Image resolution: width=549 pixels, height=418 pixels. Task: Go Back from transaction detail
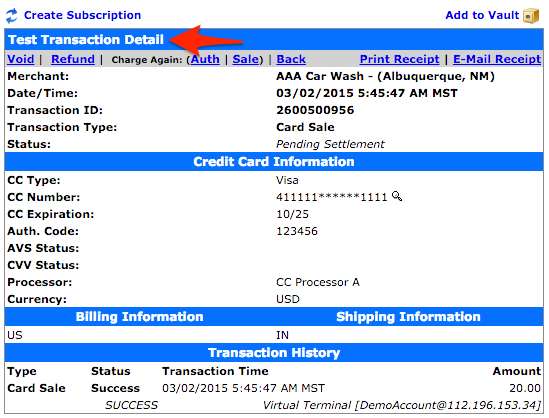[291, 59]
